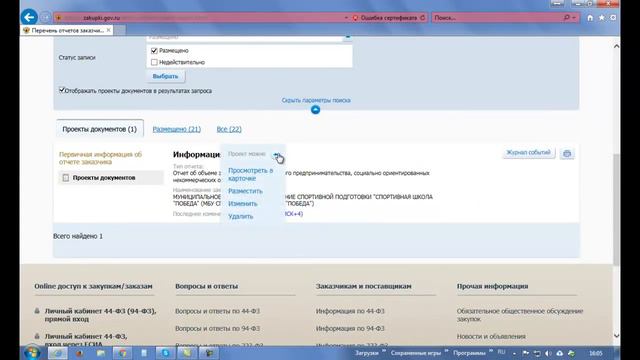Click the zakupki.gov.ru address field
The width and height of the screenshot is (640, 360).
click(200, 18)
